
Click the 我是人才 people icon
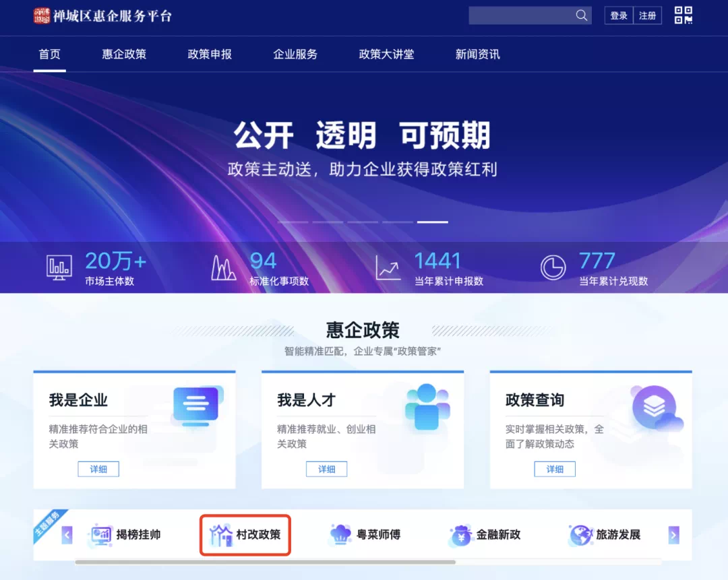pyautogui.click(x=427, y=406)
